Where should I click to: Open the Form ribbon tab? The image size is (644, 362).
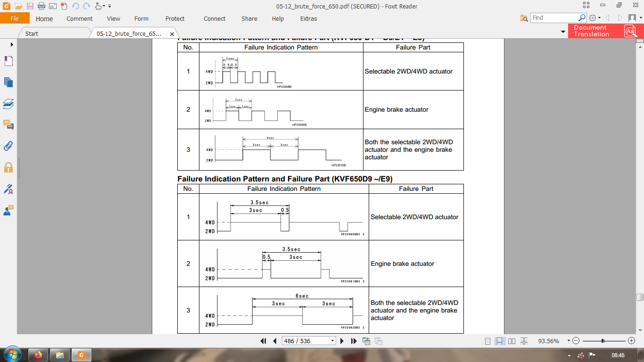(x=141, y=19)
